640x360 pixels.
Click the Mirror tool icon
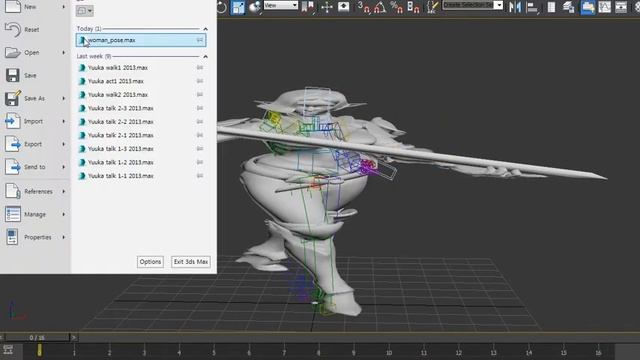pyautogui.click(x=515, y=7)
